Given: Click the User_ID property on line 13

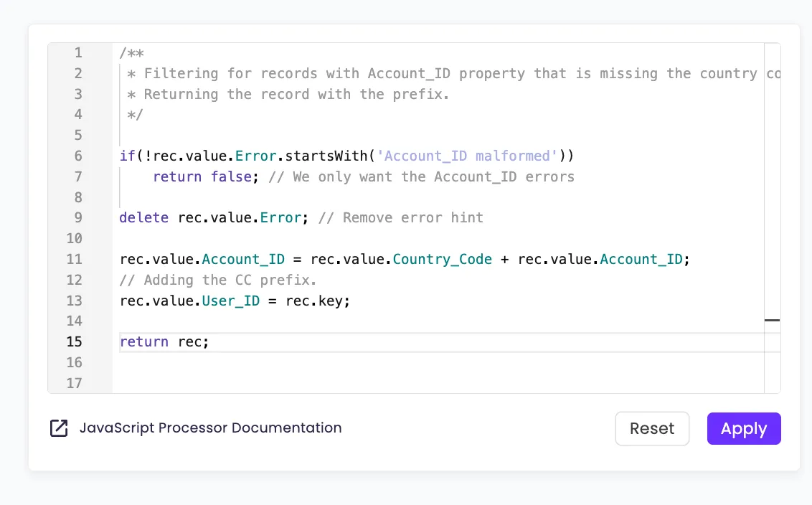Looking at the screenshot, I should click(230, 301).
